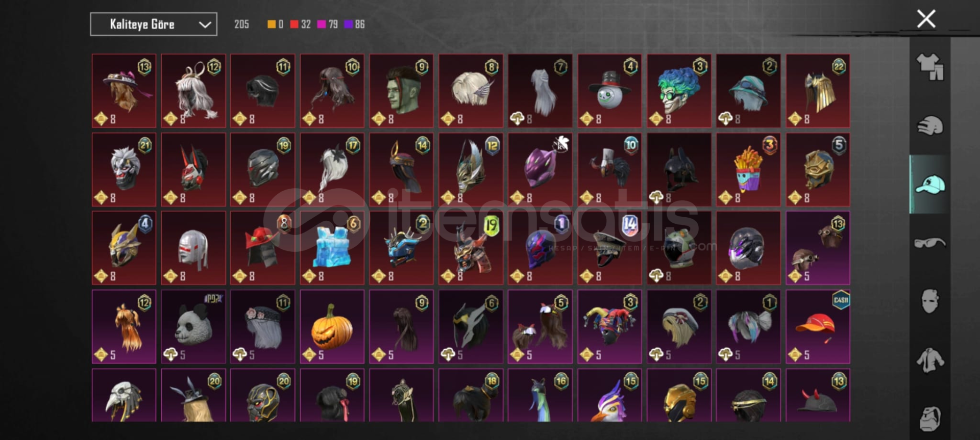Image resolution: width=980 pixels, height=440 pixels.
Task: Open the sunglasses category in sidebar
Action: click(930, 243)
